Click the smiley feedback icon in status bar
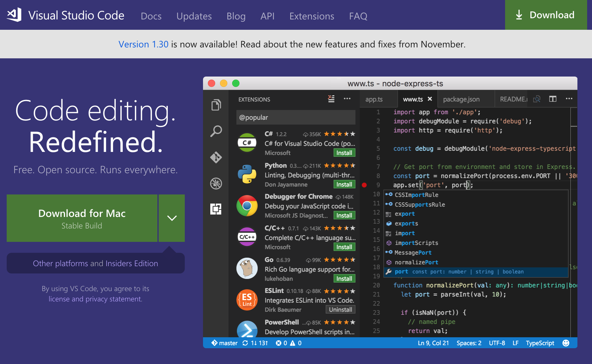 coord(566,343)
